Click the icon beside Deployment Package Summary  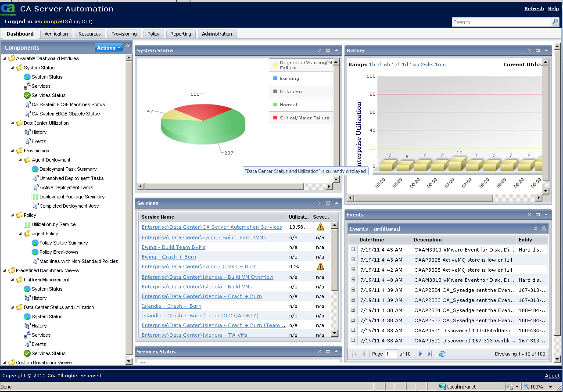[x=35, y=197]
